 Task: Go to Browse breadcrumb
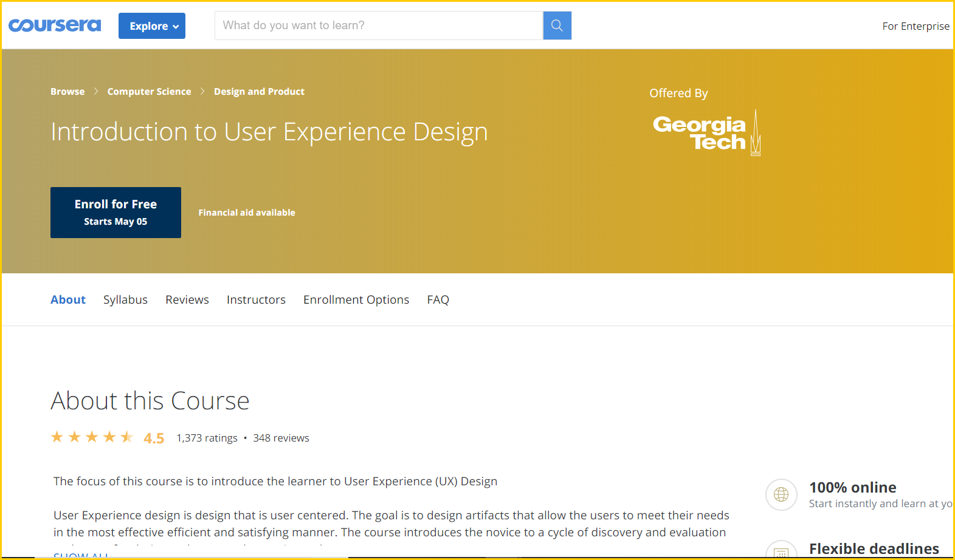(67, 92)
